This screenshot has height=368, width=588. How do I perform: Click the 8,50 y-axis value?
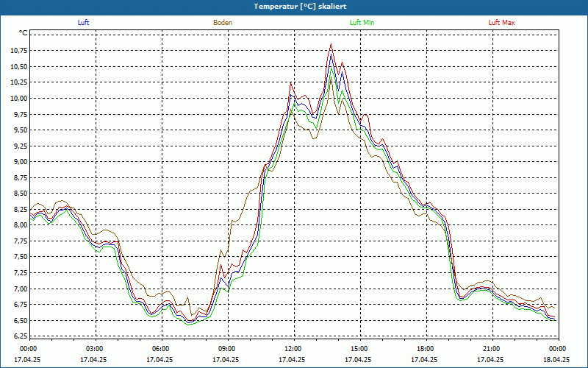[21, 194]
